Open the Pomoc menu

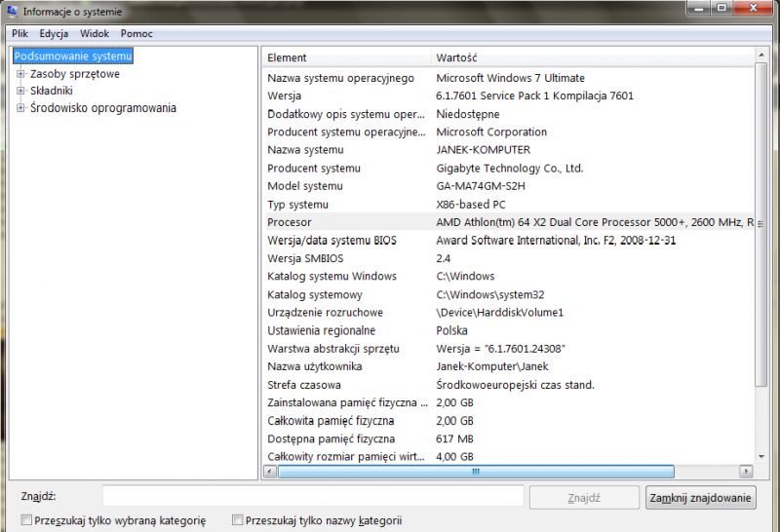(x=136, y=33)
